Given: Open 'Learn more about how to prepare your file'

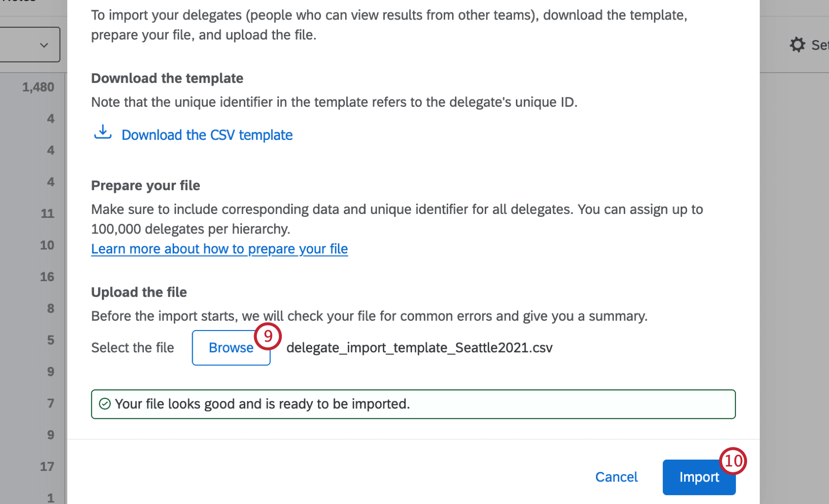Looking at the screenshot, I should pyautogui.click(x=219, y=249).
